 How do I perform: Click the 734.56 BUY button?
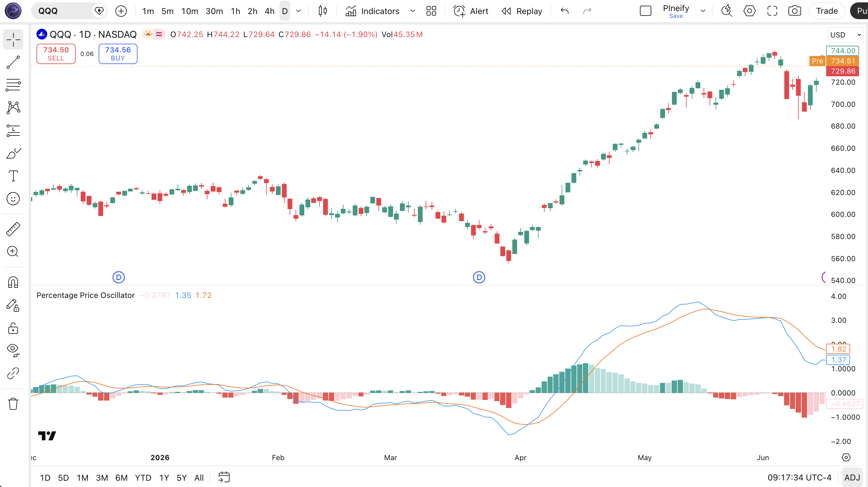pyautogui.click(x=118, y=54)
